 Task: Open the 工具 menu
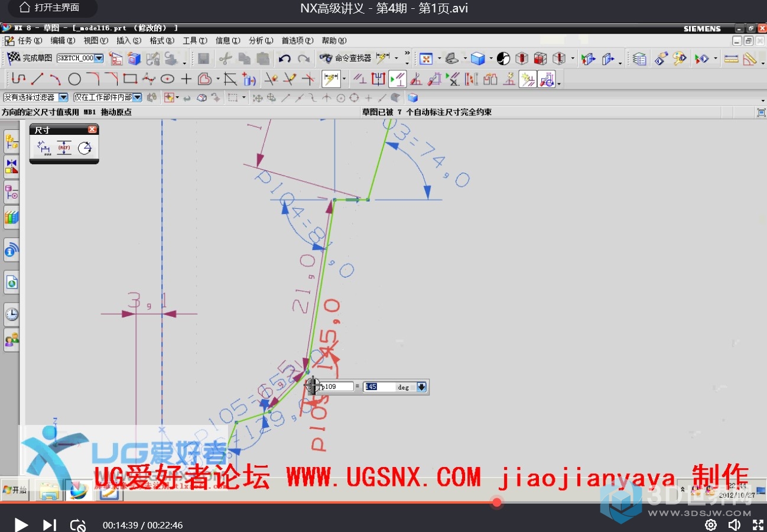pos(194,41)
